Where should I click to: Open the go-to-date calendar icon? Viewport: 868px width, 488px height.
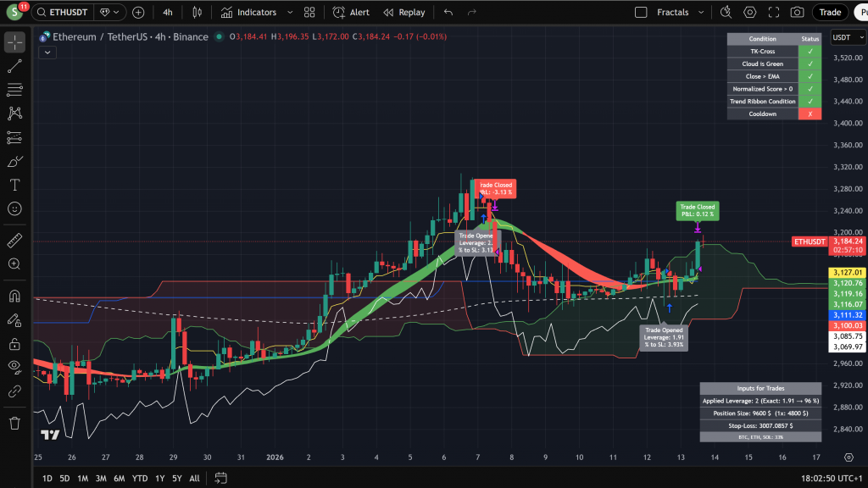[220, 478]
